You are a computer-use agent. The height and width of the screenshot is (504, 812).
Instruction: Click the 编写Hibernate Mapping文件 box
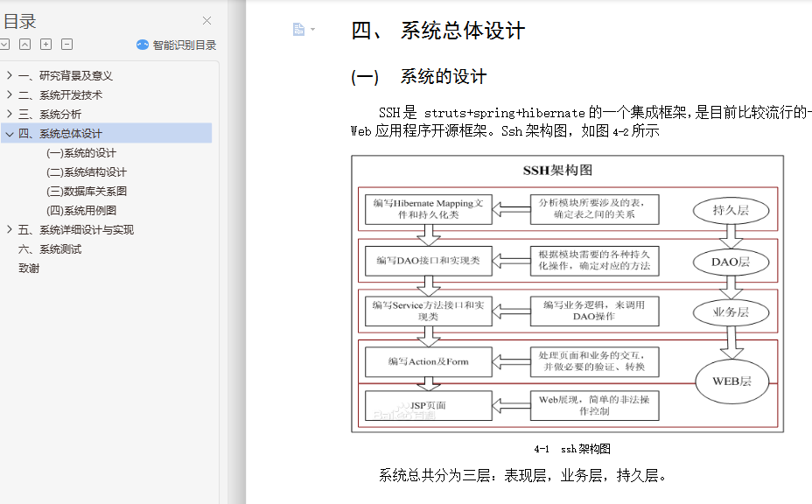pos(428,209)
